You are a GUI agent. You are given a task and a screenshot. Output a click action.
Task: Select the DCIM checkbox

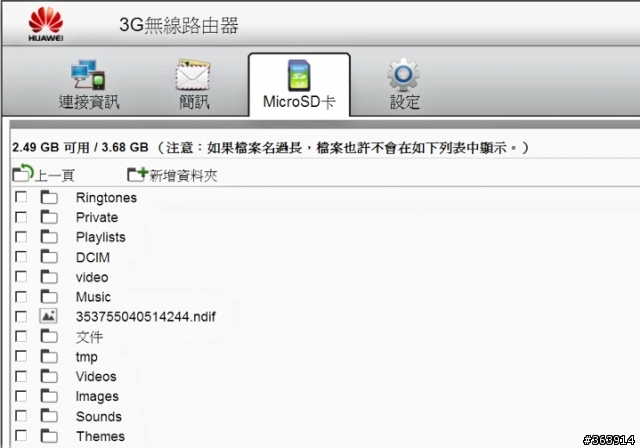click(x=21, y=257)
